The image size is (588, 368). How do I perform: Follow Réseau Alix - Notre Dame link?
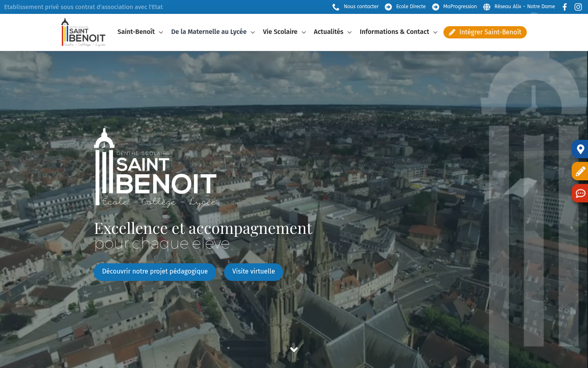coord(524,7)
